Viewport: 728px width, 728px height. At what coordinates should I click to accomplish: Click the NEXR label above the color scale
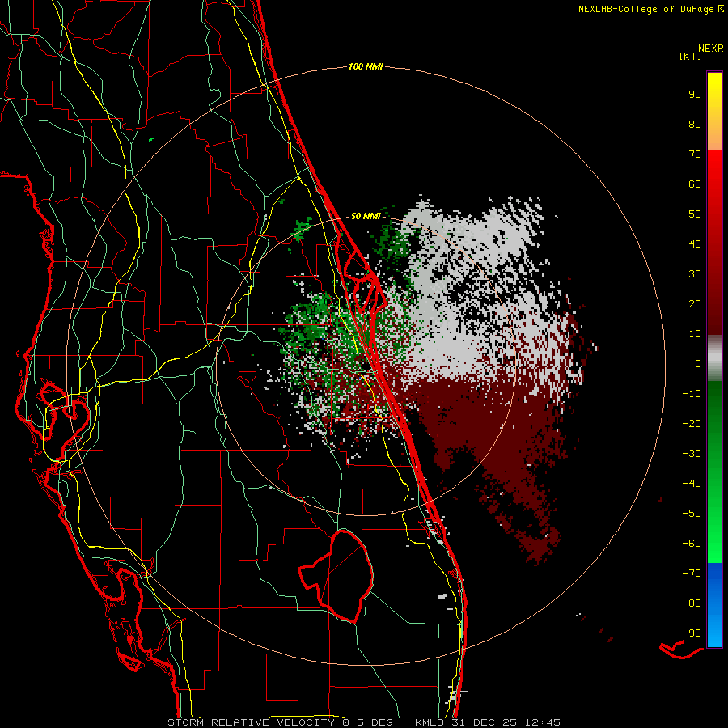click(x=710, y=49)
